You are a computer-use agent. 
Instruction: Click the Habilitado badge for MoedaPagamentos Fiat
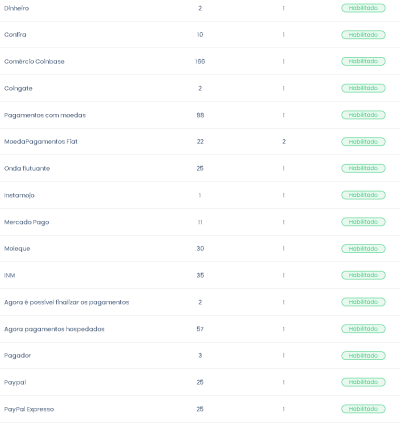pyautogui.click(x=363, y=142)
